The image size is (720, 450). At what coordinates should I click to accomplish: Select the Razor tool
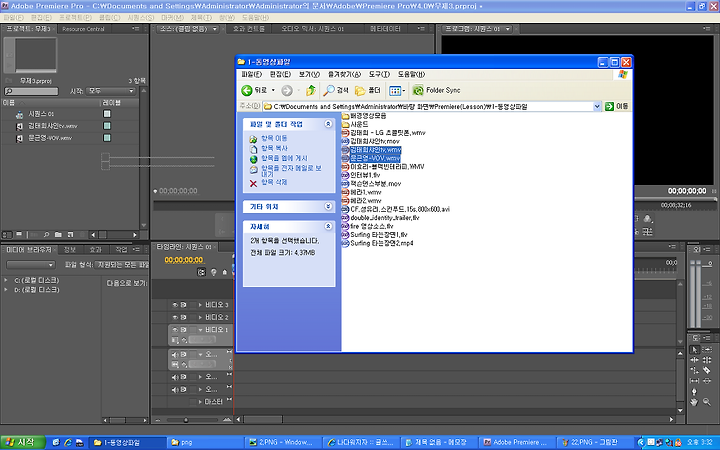pos(707,370)
